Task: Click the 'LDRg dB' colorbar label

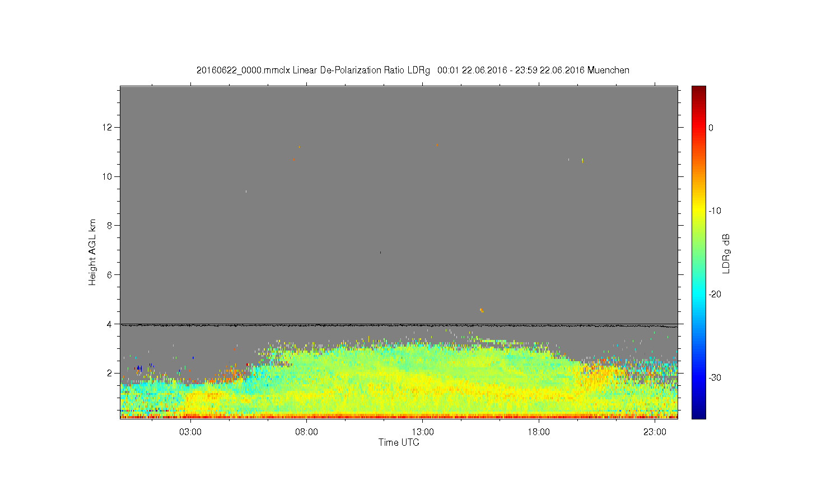Action: (726, 254)
